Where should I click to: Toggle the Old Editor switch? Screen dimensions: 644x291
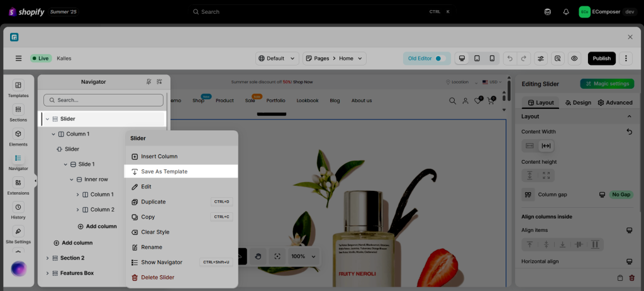pos(440,59)
